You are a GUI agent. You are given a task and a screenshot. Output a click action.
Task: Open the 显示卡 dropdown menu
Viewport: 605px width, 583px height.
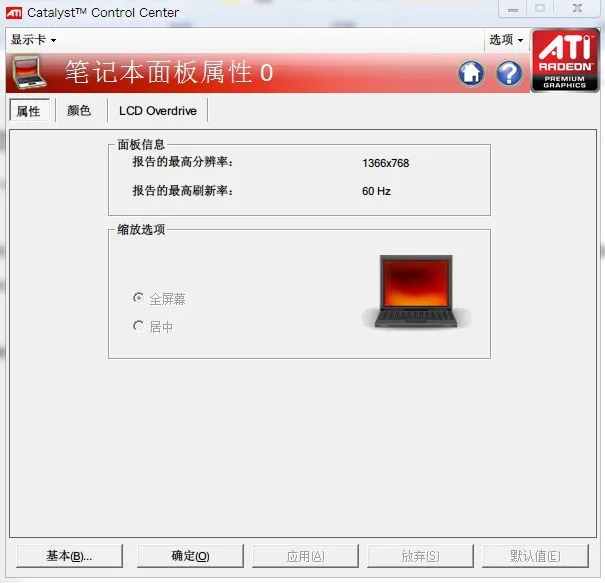(x=33, y=39)
